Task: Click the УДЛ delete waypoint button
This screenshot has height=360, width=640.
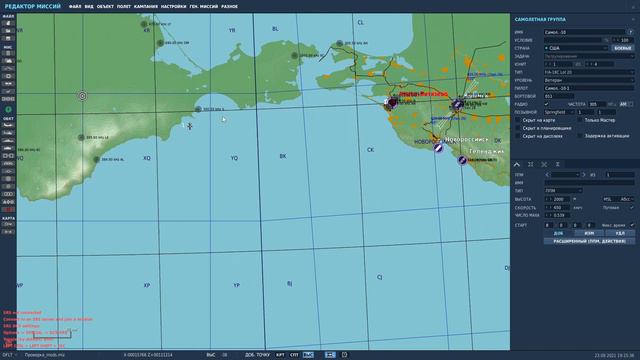Action: [620, 233]
